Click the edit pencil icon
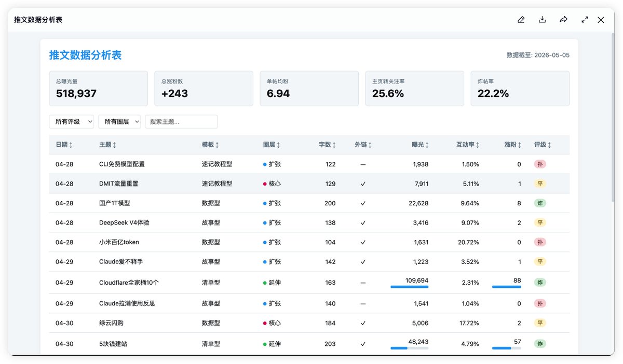 pos(521,20)
